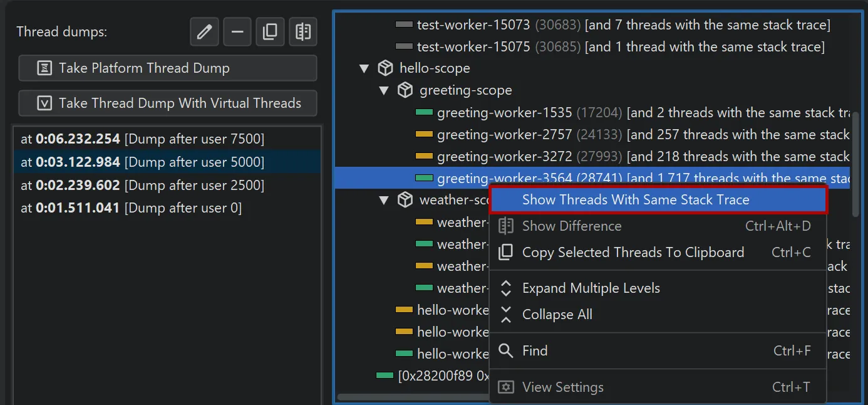Collapse the weather-scope disclosure triangle
The image size is (868, 405).
pyautogui.click(x=384, y=200)
